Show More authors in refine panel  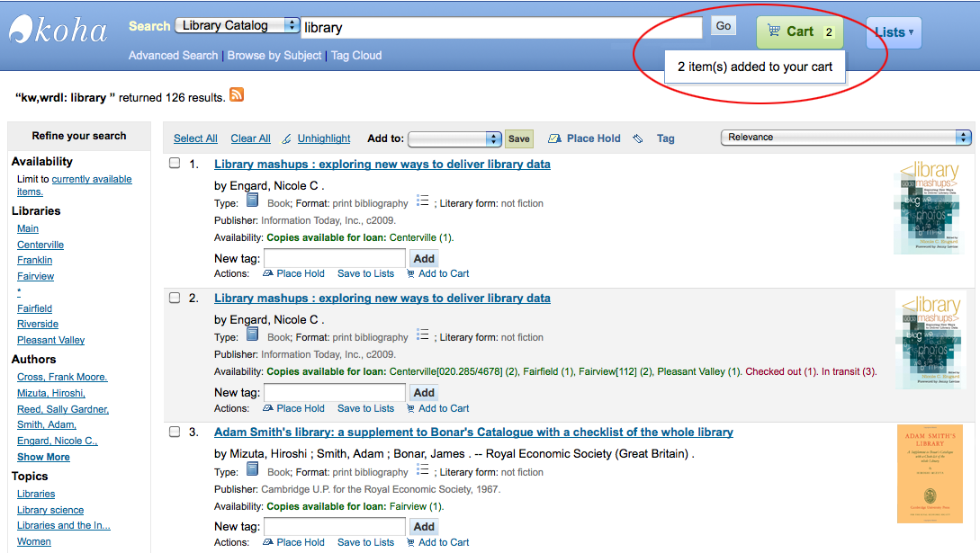pos(43,457)
